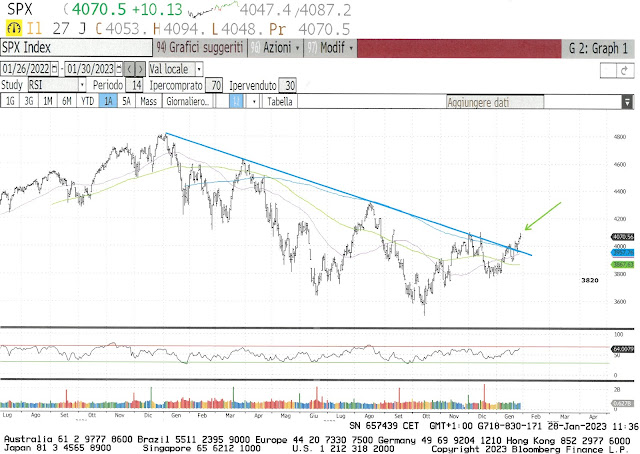Click the Ipervenduto label
The image size is (640, 454).
253,85
